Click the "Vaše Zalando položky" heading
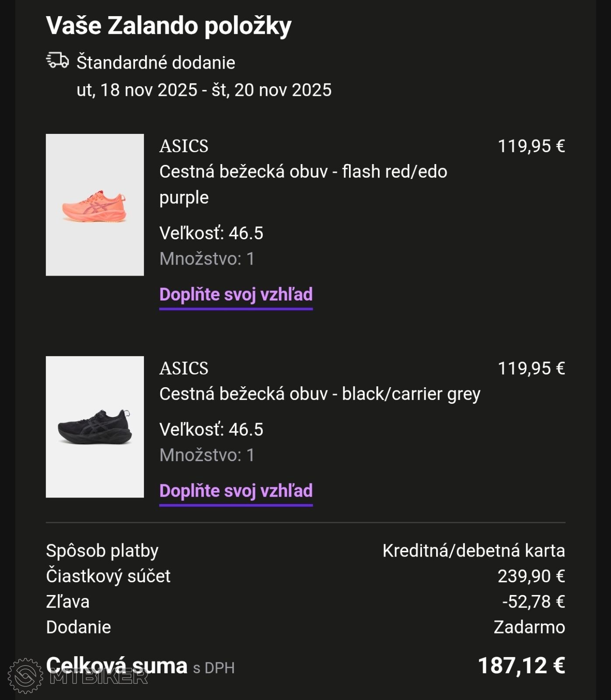 (168, 26)
